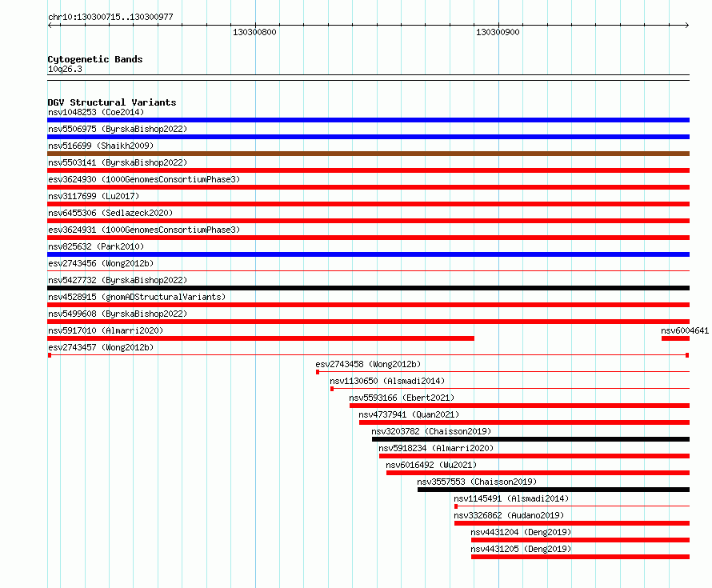Click the nsv1048253 (Coe2014) variant label
Screen dimensions: 712x588
(96, 112)
